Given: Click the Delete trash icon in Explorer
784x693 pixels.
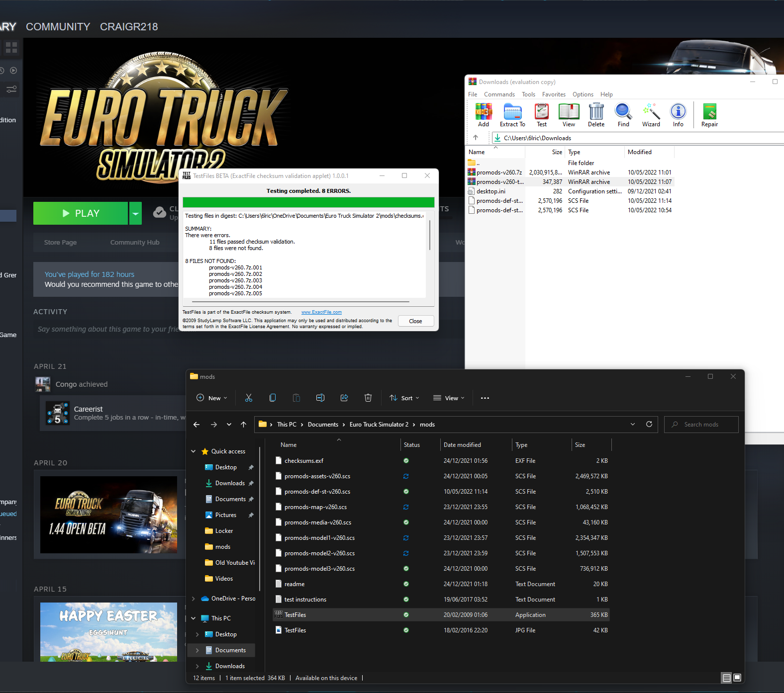Looking at the screenshot, I should click(x=368, y=398).
